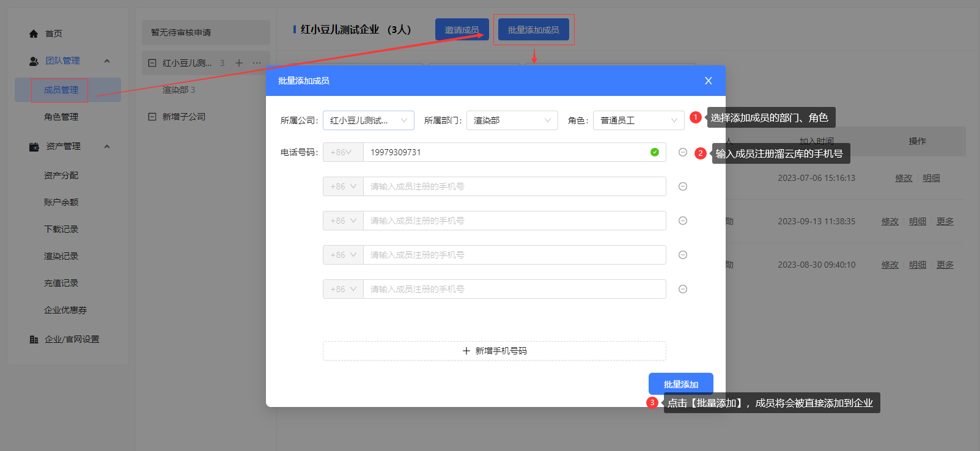The height and width of the screenshot is (451, 980).
Task: Open 角色管理 in the sidebar
Action: 61,117
